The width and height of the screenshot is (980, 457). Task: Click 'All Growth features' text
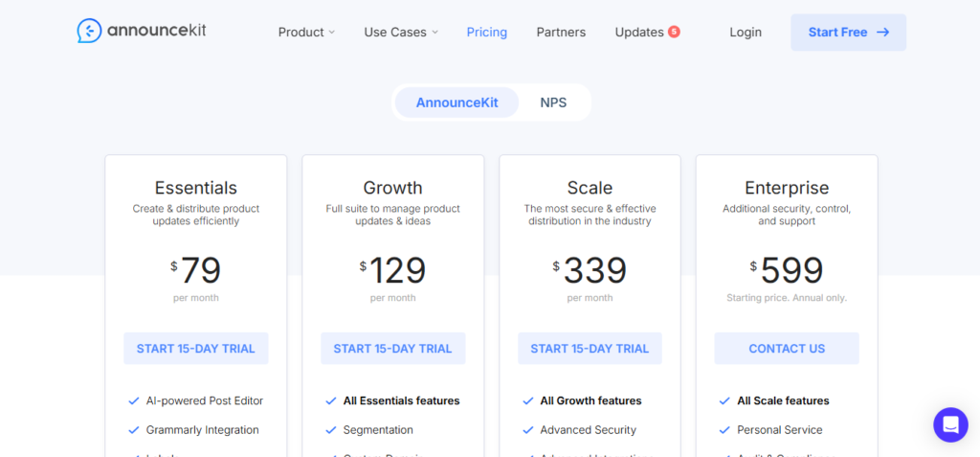tap(590, 400)
